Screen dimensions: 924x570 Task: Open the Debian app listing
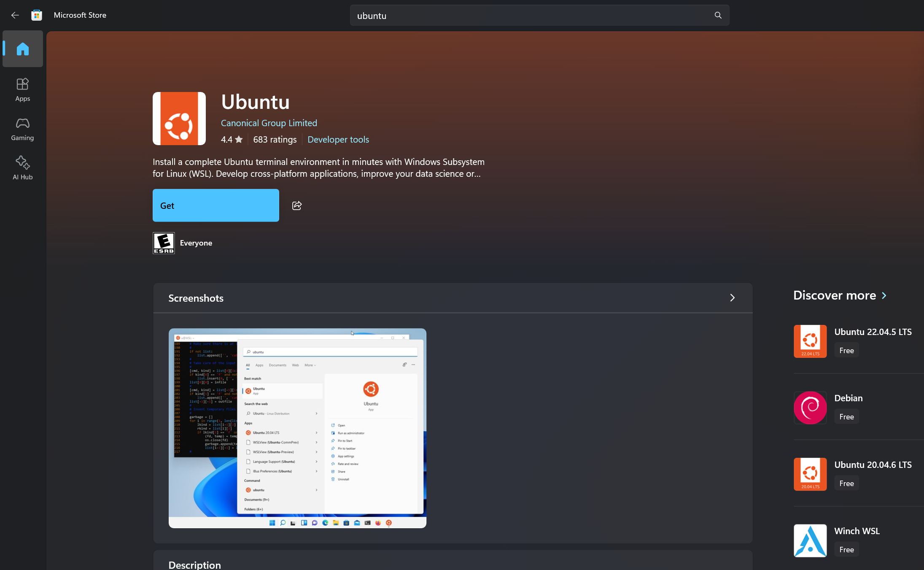tap(848, 398)
